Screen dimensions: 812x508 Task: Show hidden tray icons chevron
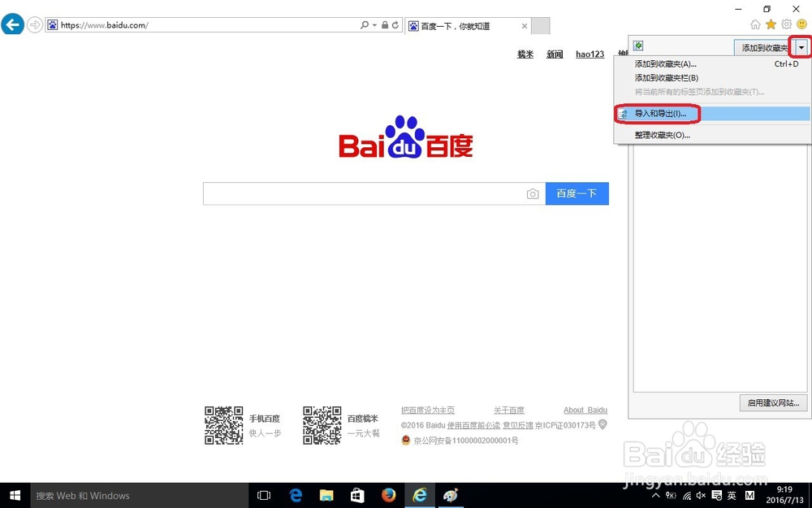(655, 496)
